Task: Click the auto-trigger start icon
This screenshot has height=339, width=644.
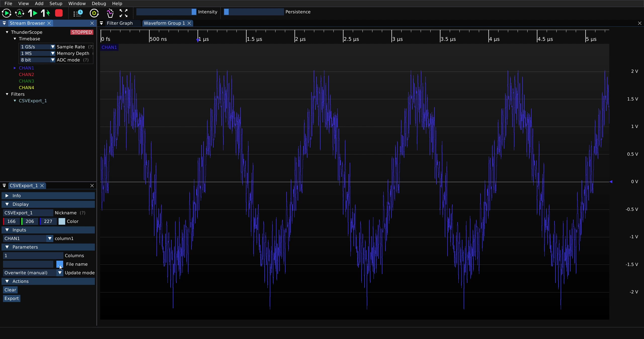Action: tap(20, 13)
